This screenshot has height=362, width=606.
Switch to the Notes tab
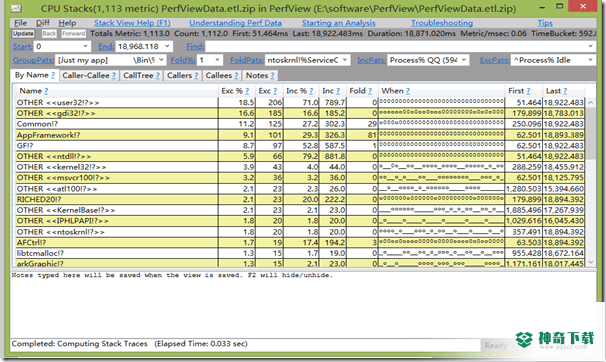click(260, 76)
